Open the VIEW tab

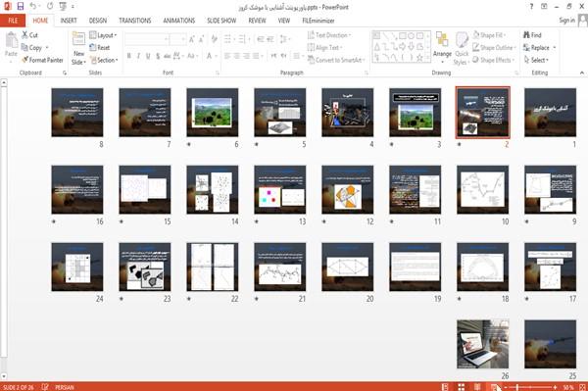(284, 21)
